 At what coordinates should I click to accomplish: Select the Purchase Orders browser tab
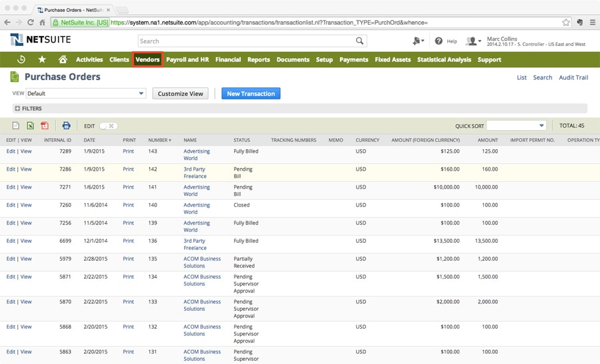73,10
